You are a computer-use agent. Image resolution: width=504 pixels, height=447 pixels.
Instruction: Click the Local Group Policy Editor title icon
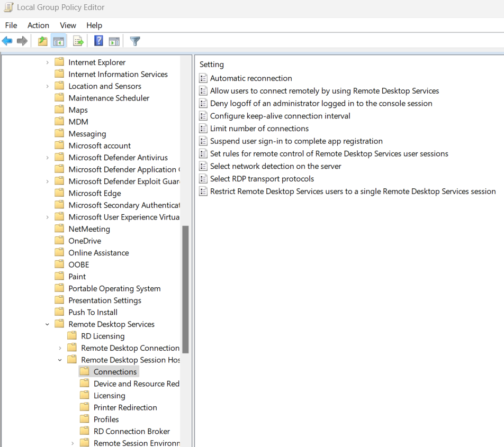(x=8, y=7)
